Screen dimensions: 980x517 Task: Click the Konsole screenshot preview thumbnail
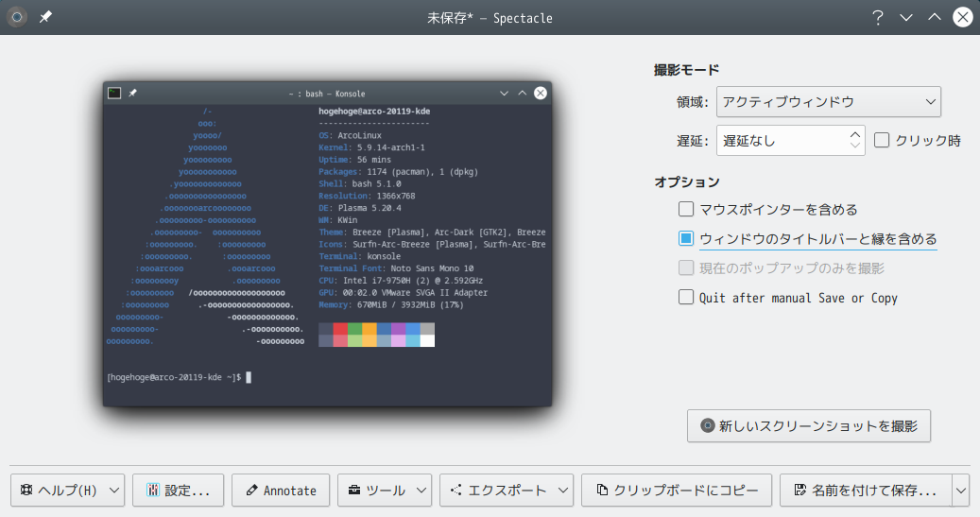click(328, 244)
